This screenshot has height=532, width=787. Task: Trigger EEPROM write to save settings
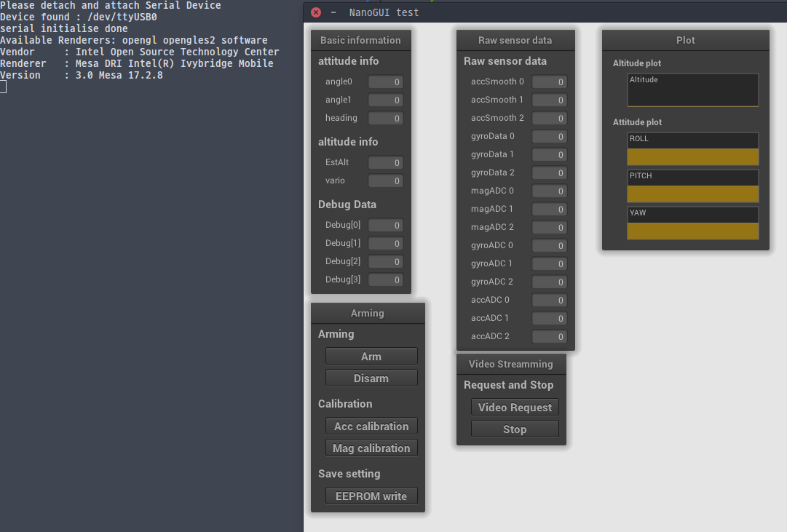point(371,496)
